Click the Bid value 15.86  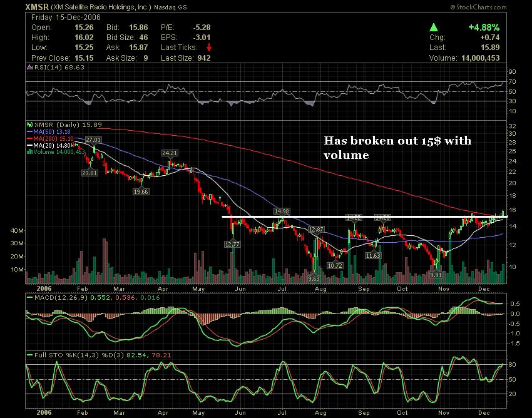click(x=138, y=28)
